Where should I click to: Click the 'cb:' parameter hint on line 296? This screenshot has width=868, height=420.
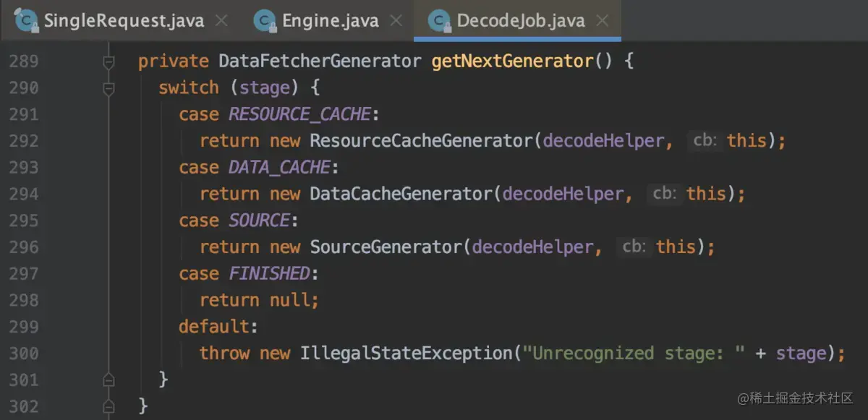(x=633, y=247)
